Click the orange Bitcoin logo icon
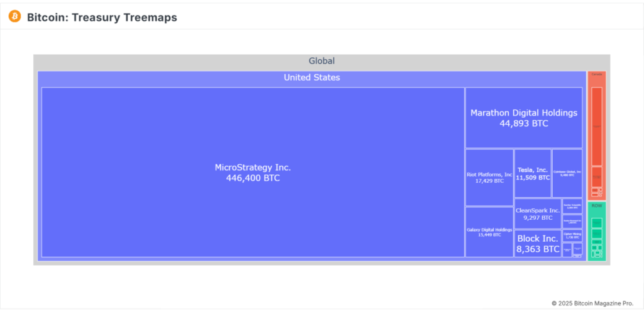This screenshot has width=644, height=311. point(14,16)
